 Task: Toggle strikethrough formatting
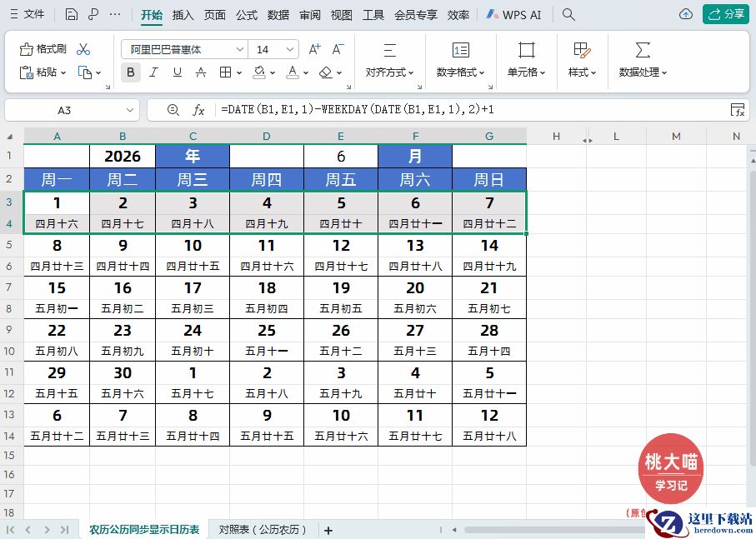point(201,72)
